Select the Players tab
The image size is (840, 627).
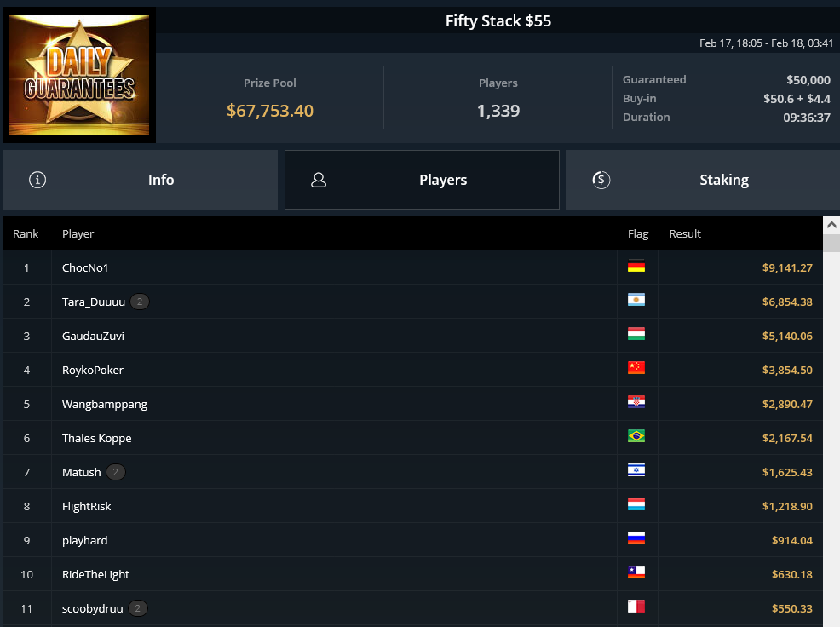click(423, 180)
